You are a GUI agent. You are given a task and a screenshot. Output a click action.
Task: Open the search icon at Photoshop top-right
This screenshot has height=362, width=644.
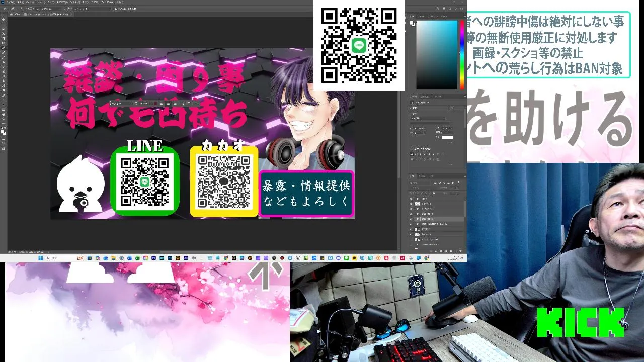(449, 9)
